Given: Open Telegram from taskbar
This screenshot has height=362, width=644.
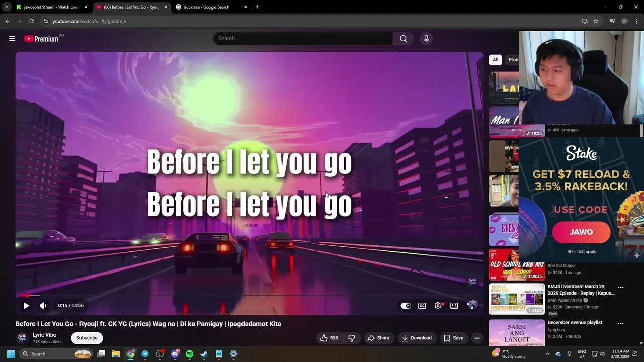Looking at the screenshot, I should coord(145,354).
